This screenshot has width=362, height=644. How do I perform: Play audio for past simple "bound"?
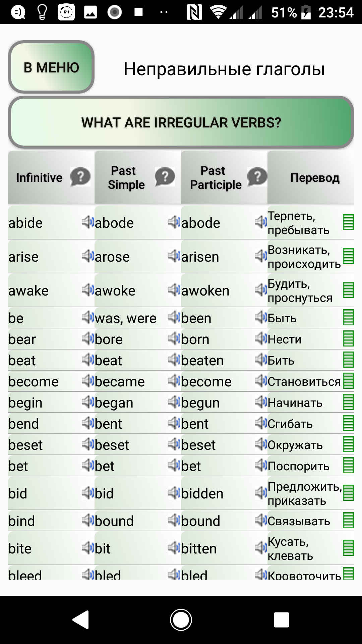[174, 520]
